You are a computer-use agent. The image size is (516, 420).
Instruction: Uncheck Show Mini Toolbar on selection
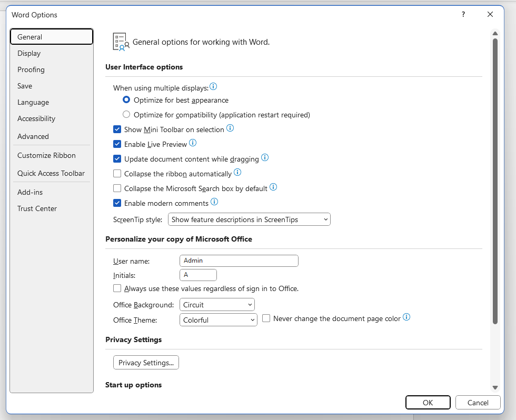(117, 129)
